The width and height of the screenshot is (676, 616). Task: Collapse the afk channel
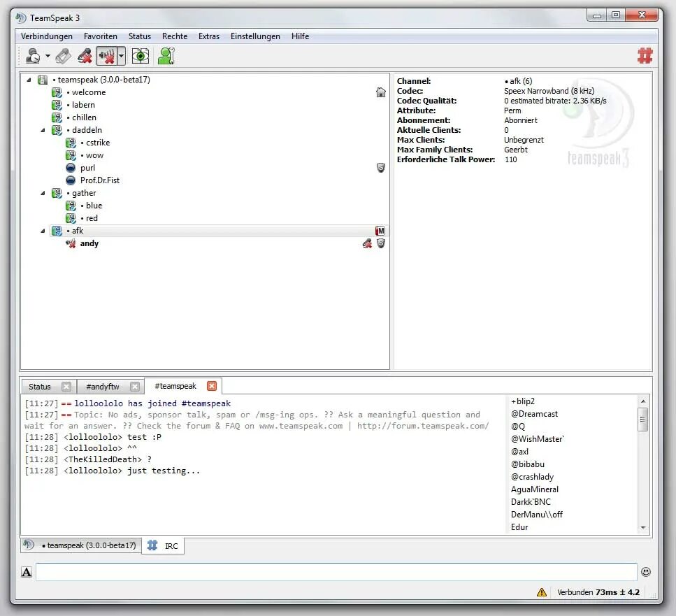point(43,231)
